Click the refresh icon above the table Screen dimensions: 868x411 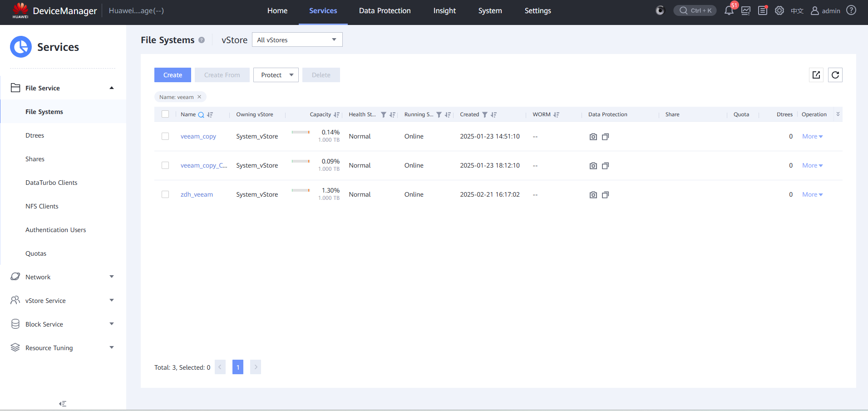click(835, 75)
